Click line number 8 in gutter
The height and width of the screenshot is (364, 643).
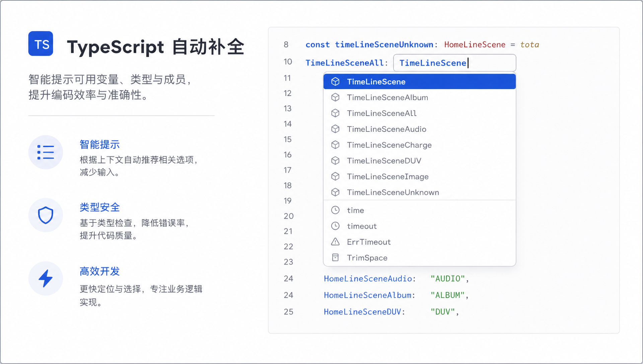click(x=286, y=44)
